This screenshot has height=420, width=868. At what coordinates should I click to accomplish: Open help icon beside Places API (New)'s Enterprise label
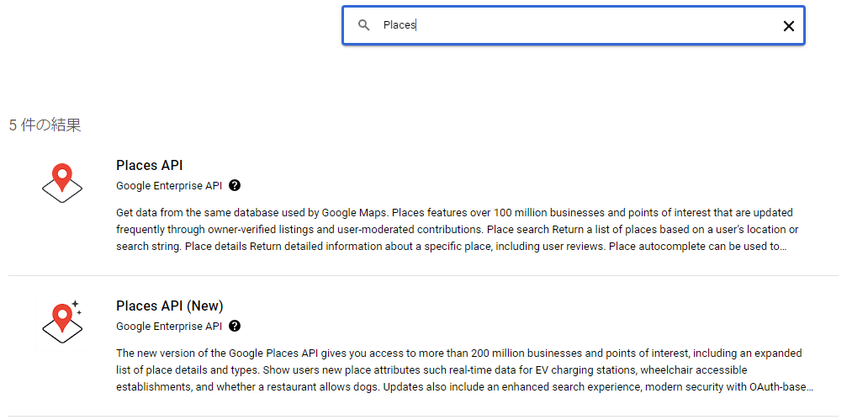click(x=235, y=326)
